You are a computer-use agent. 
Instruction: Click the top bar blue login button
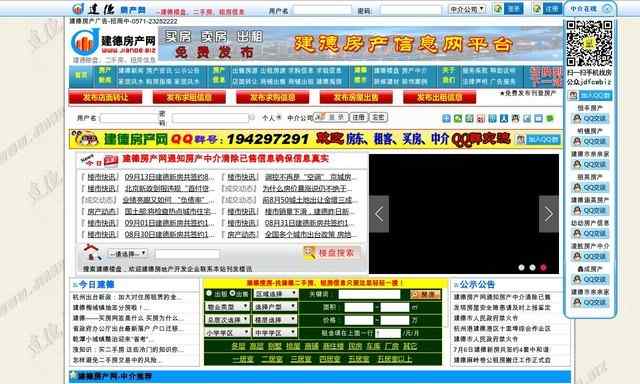pos(513,9)
